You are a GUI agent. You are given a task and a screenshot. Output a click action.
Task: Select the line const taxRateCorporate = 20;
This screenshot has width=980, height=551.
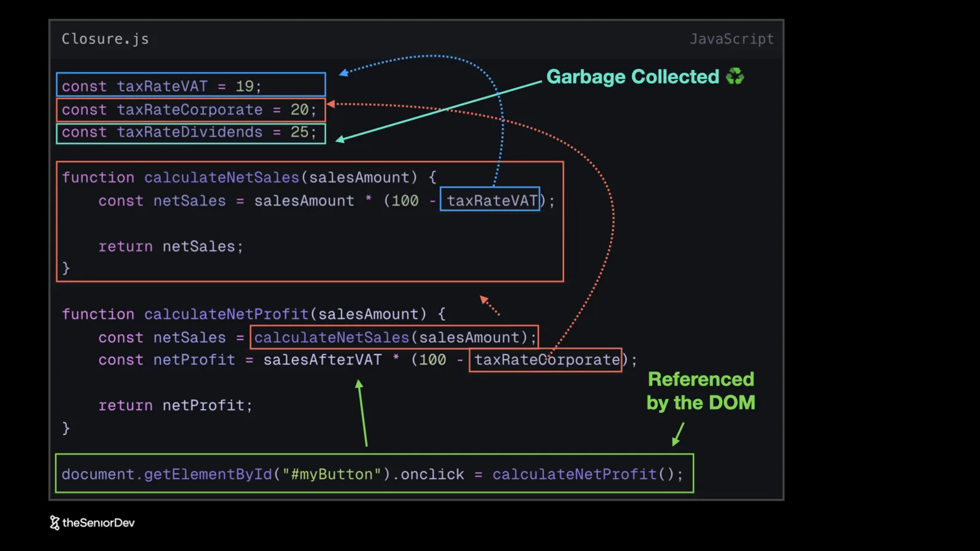tap(191, 110)
